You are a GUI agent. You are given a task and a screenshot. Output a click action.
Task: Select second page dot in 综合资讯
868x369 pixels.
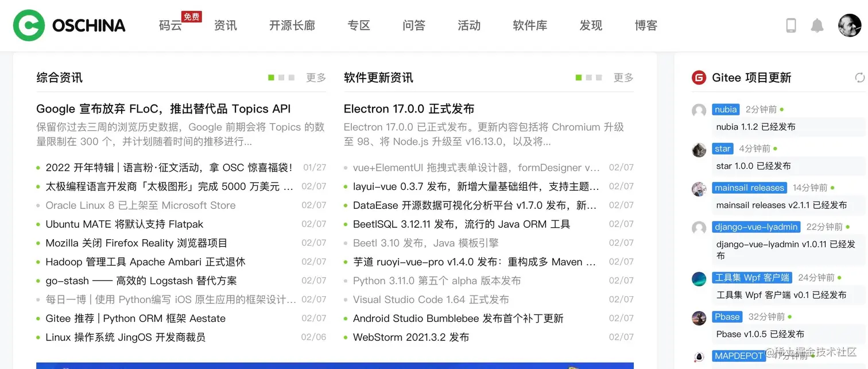tap(281, 77)
